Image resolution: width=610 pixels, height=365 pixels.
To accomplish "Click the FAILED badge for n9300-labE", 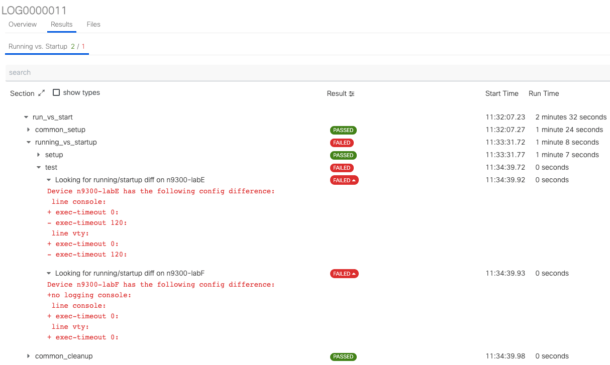I will (344, 180).
